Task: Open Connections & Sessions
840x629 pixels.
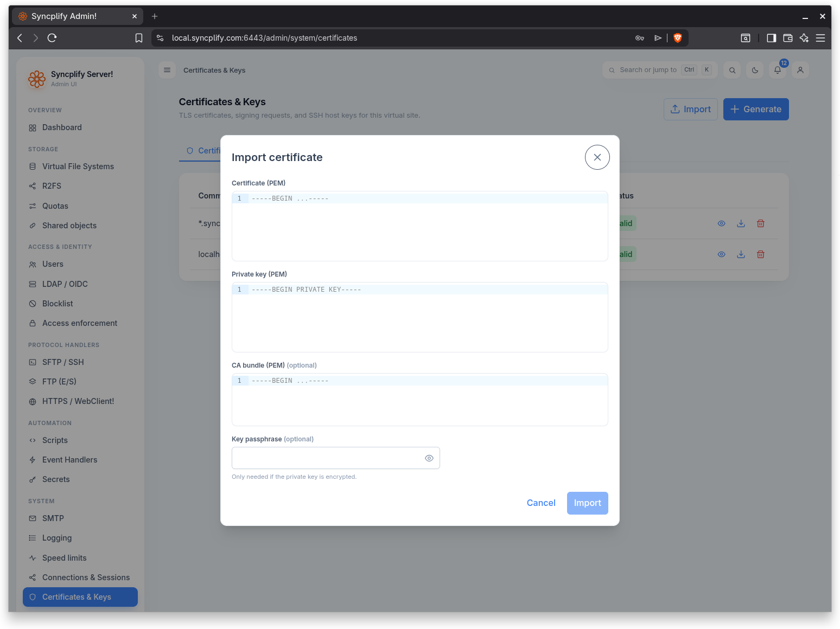Action: tap(80, 577)
